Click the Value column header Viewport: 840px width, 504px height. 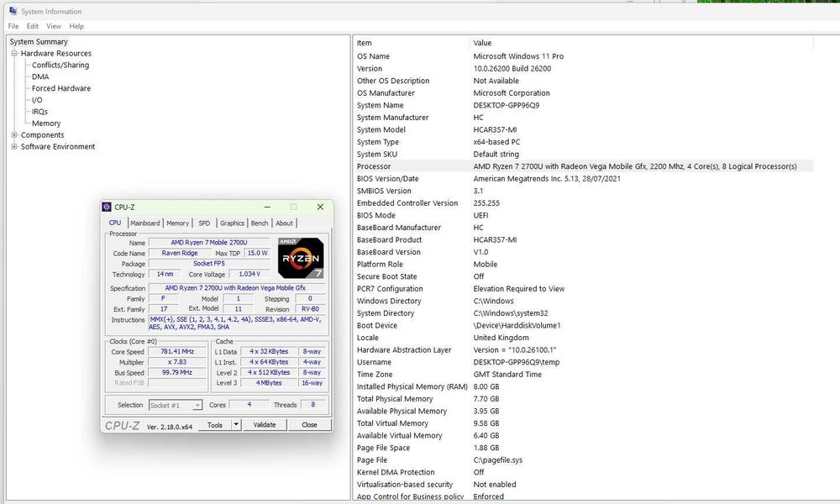(x=642, y=43)
